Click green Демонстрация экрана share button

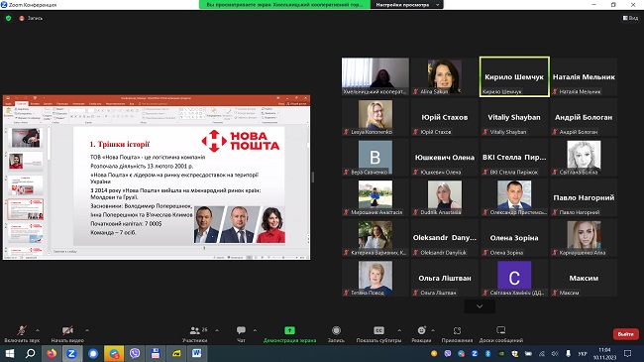point(289,333)
